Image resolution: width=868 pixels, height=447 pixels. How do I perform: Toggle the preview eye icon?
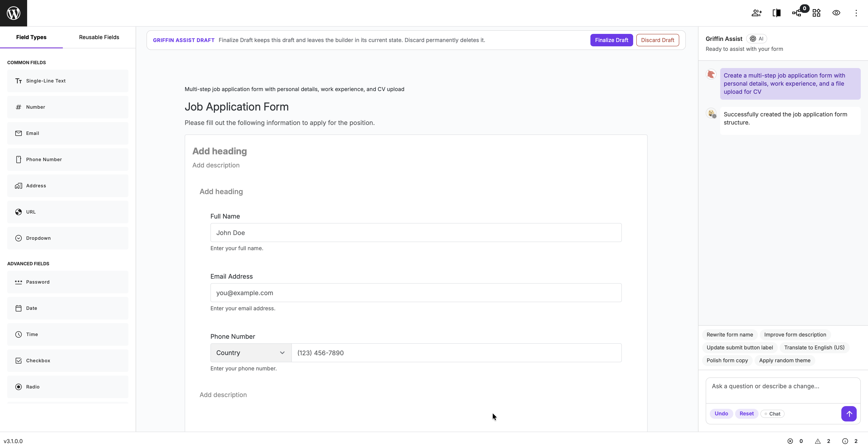(836, 13)
